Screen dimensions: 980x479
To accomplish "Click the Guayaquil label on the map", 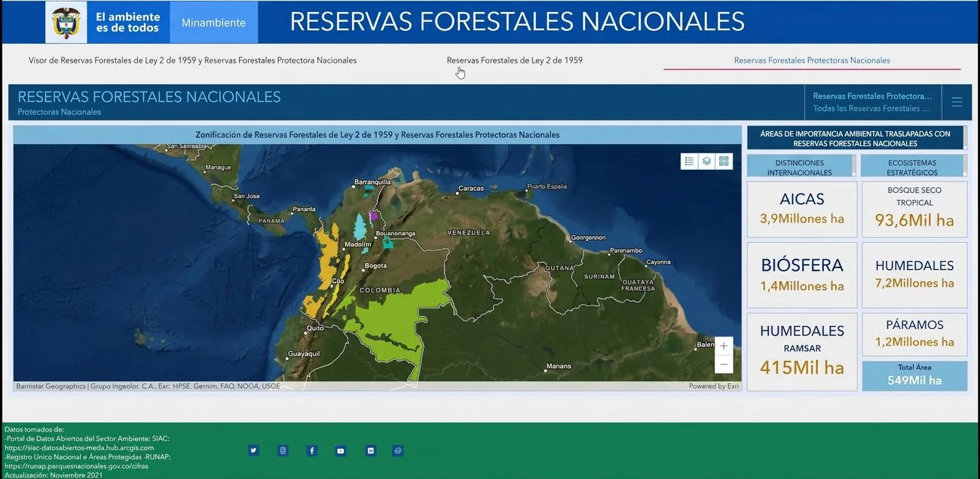I will pos(304,354).
